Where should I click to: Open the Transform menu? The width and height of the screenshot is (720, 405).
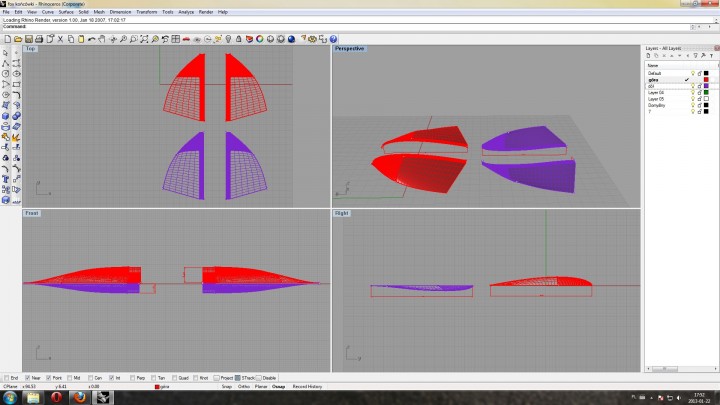[x=145, y=12]
